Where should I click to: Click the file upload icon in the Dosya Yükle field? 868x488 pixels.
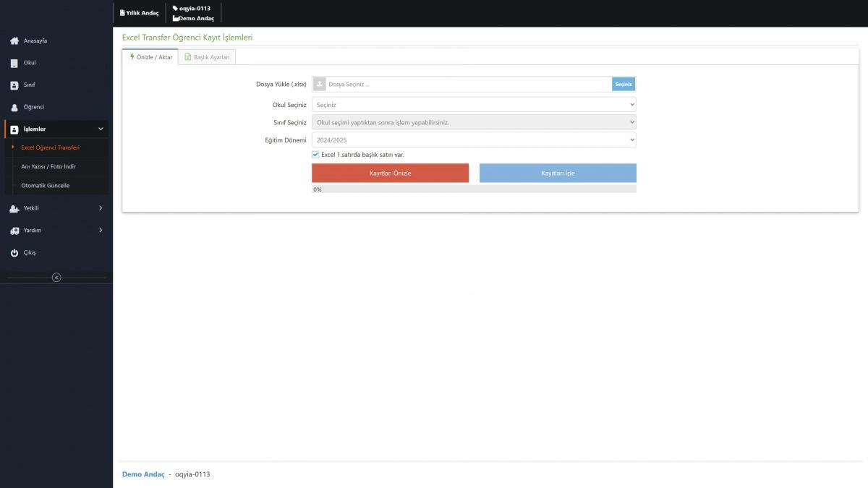(320, 84)
